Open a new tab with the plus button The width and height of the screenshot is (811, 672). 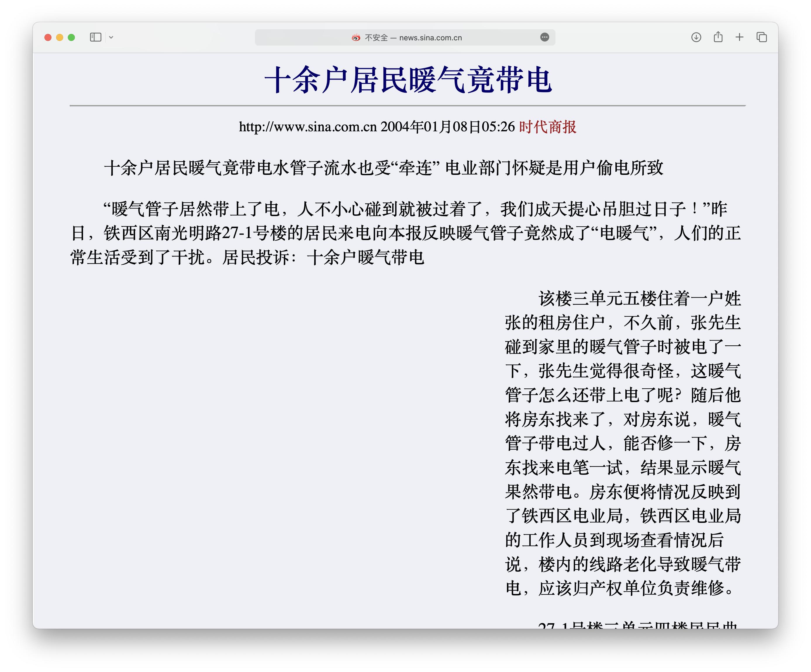[x=739, y=37]
